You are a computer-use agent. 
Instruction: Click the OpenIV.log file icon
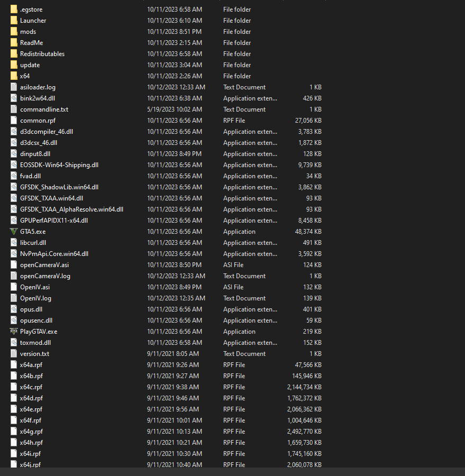(x=14, y=298)
